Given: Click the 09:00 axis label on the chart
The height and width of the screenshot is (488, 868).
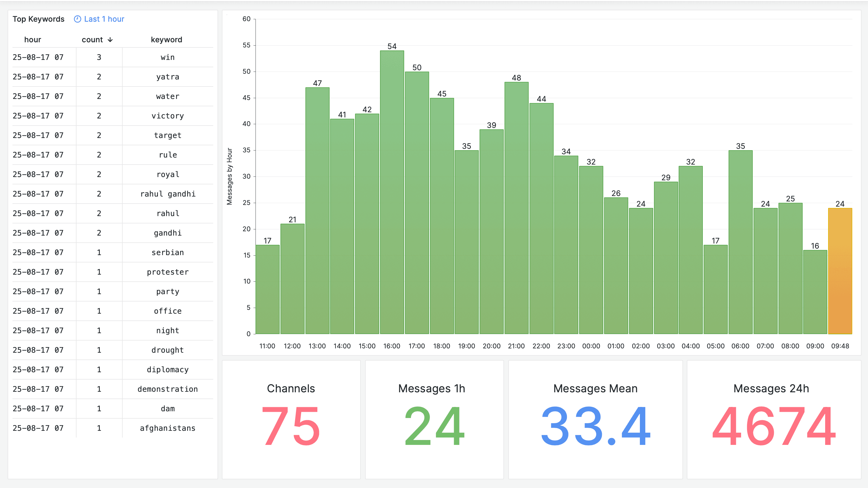Looking at the screenshot, I should tap(815, 346).
